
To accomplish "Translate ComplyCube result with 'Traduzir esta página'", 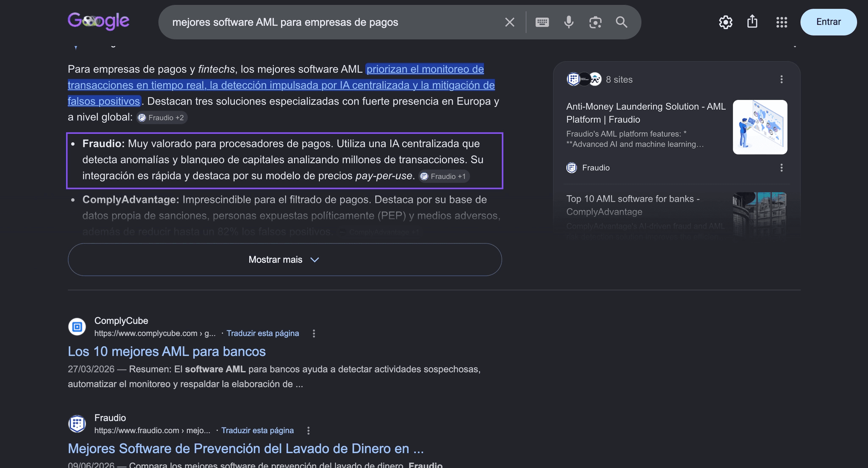I will point(263,333).
